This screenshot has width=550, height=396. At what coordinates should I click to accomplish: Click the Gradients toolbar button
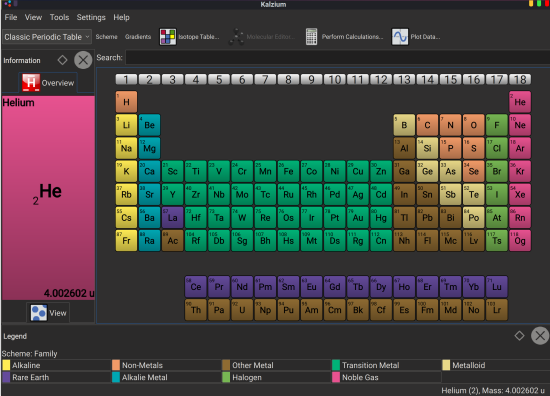tap(138, 37)
